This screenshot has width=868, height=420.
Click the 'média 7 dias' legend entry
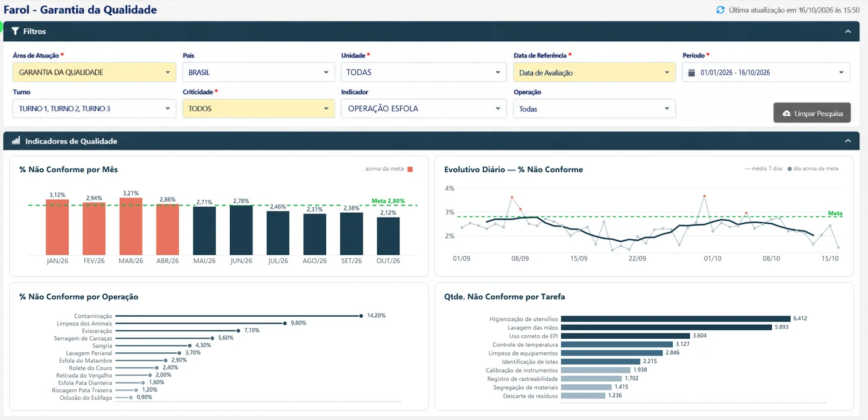click(x=764, y=168)
